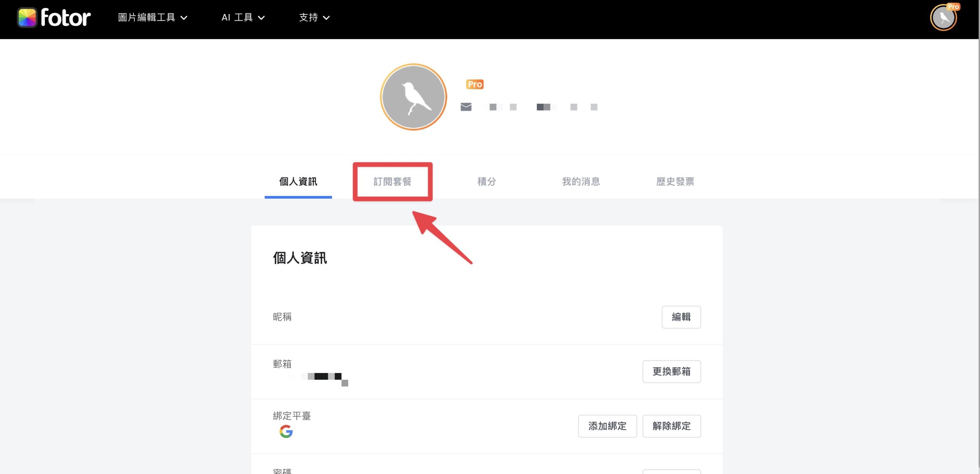The image size is (980, 474).
Task: Switch to the 積分 tab
Action: pos(487,182)
